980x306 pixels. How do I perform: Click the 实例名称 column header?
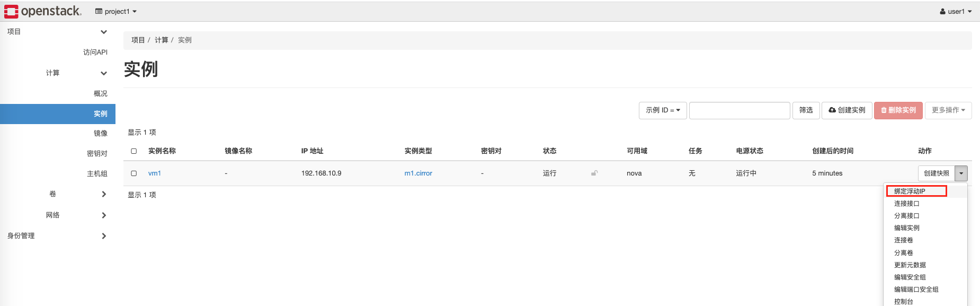tap(162, 151)
